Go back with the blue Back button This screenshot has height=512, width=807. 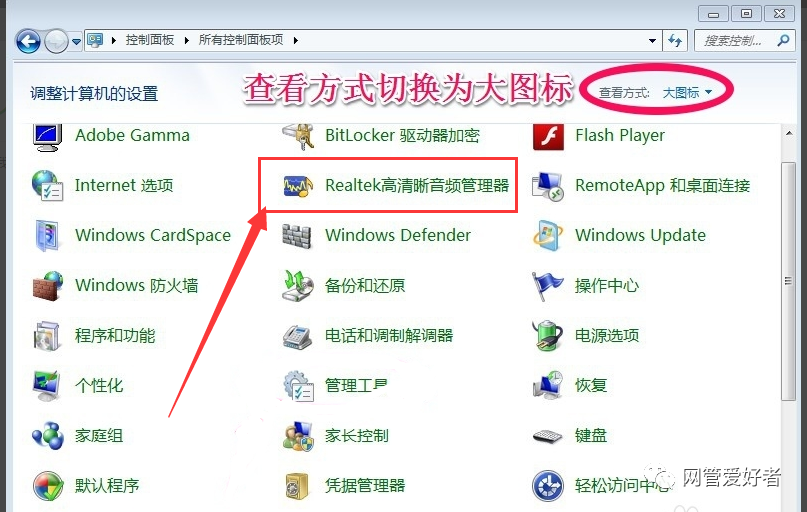coord(28,41)
